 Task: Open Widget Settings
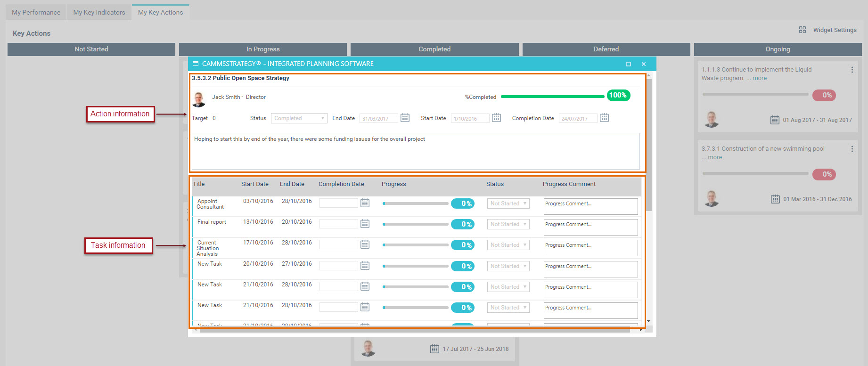pyautogui.click(x=835, y=30)
